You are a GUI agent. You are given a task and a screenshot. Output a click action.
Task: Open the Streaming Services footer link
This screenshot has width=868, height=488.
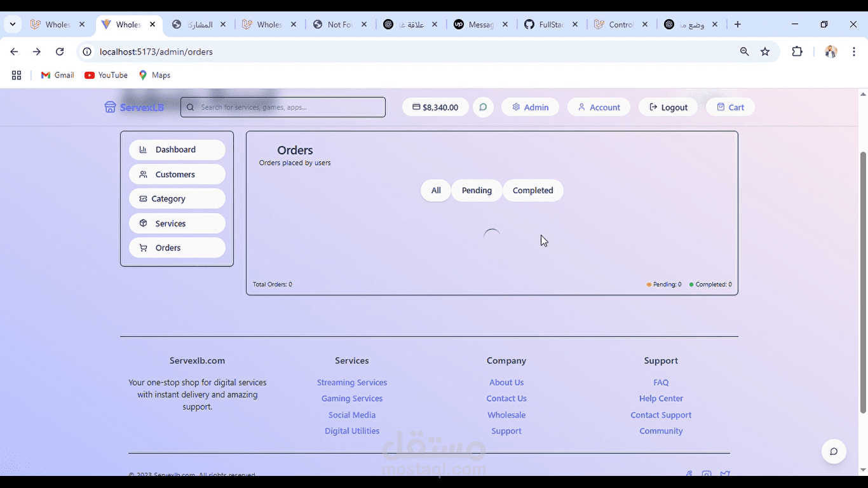click(352, 383)
